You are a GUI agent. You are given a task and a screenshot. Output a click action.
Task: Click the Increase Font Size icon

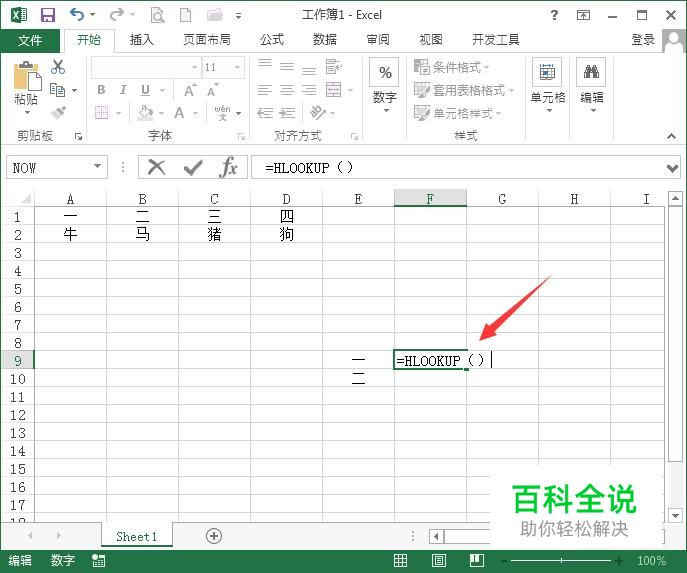point(190,90)
